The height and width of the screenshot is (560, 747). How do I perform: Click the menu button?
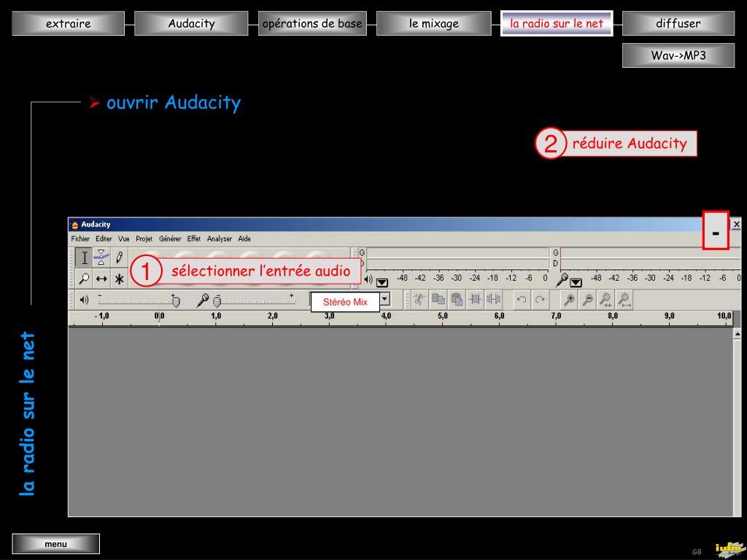[55, 544]
